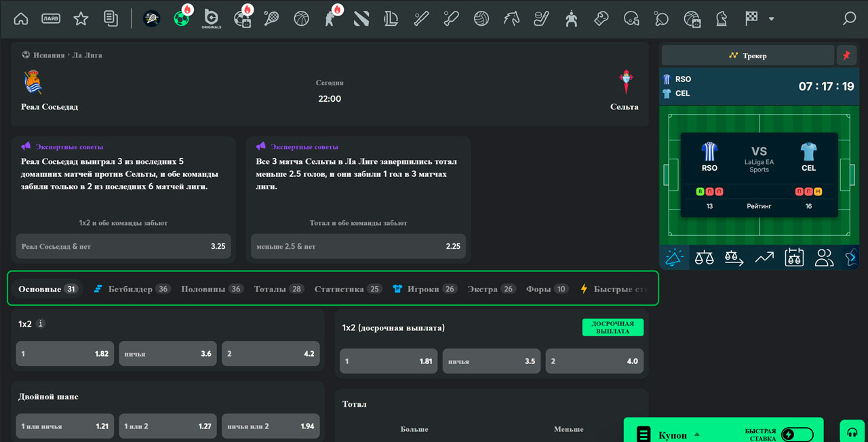Select the basketball sport icon
This screenshot has width=868, height=442.
(x=301, y=19)
